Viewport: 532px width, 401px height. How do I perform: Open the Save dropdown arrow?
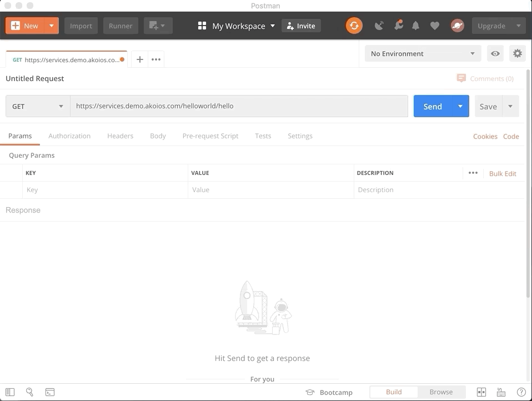click(510, 107)
